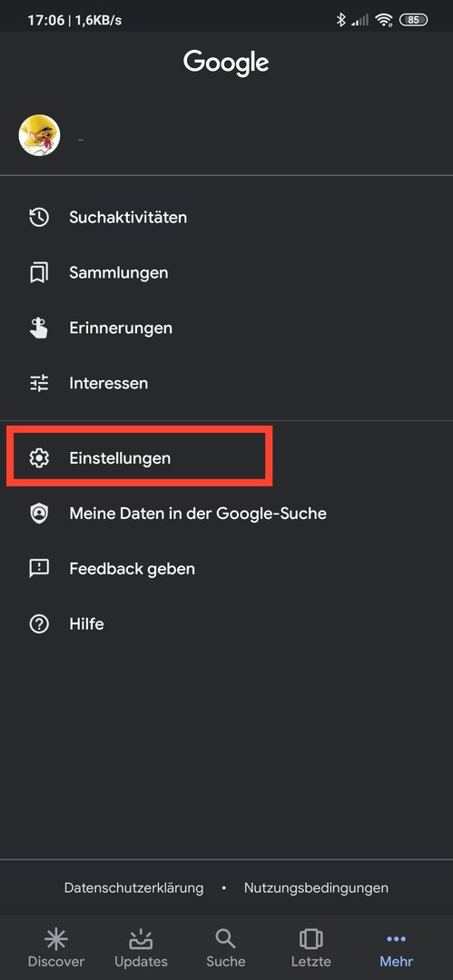Open the Nutzungsbedingungen link
The width and height of the screenshot is (453, 980).
coord(316,887)
